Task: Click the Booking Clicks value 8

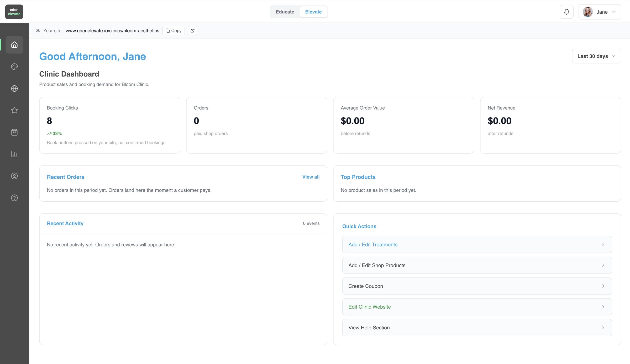Action: point(49,121)
